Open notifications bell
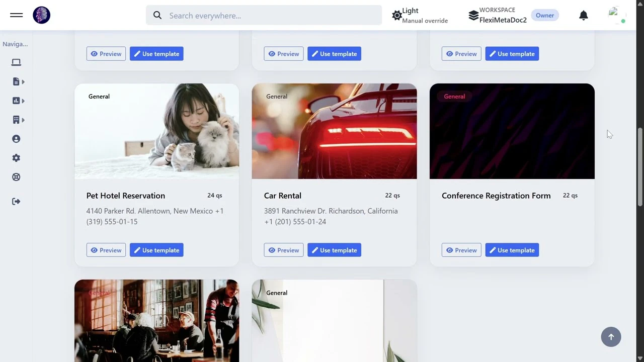This screenshot has width=644, height=362. 584,16
